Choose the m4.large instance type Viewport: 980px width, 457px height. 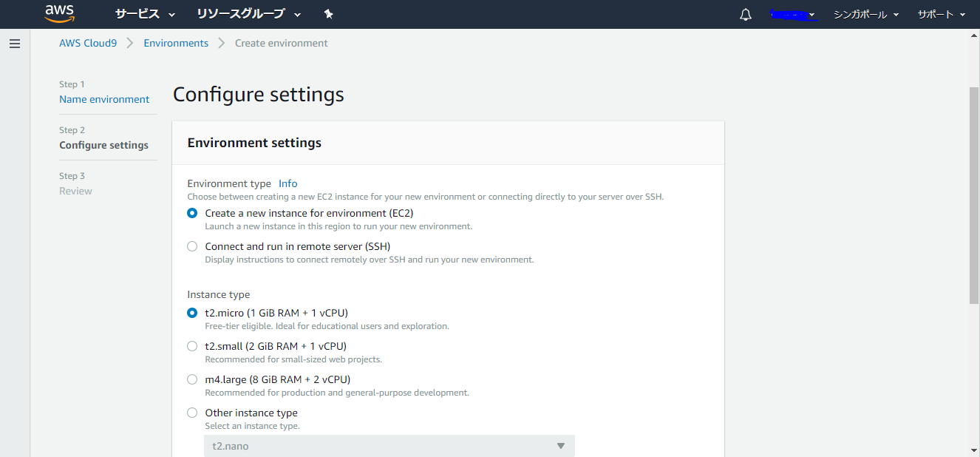192,379
